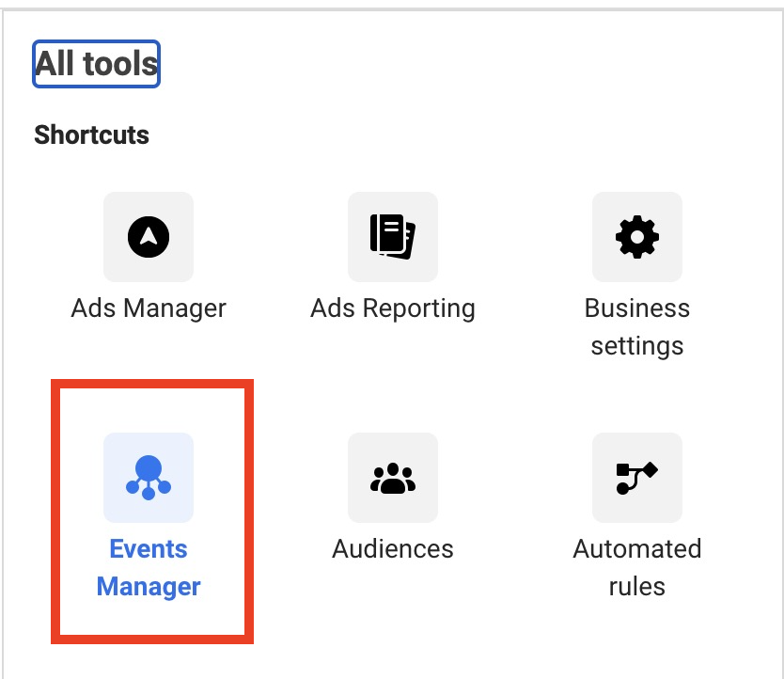
Task: Click the Ads Manager text label
Action: 149,308
